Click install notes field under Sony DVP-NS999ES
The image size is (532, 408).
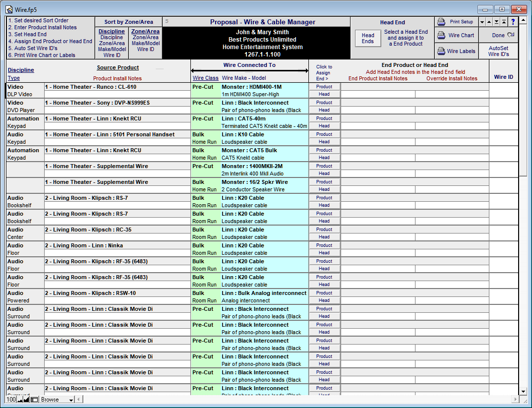tap(118, 110)
